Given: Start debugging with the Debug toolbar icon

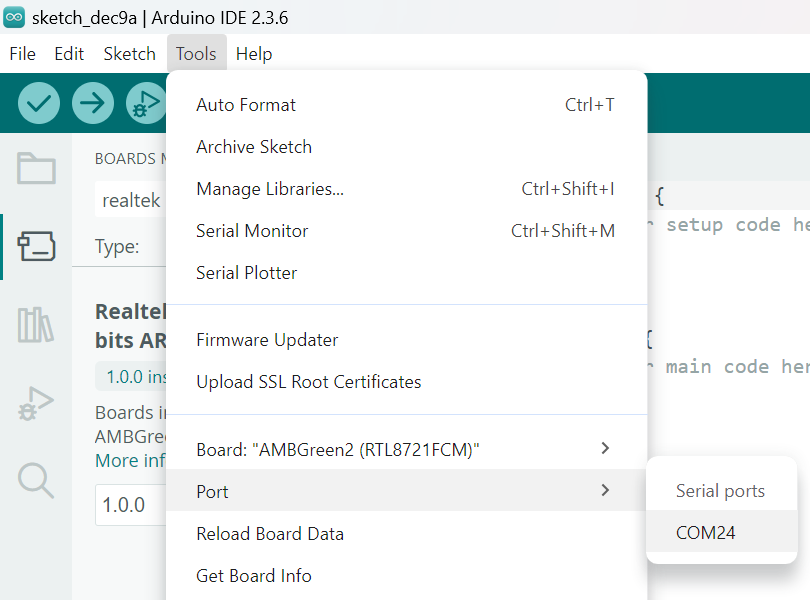Looking at the screenshot, I should 146,103.
